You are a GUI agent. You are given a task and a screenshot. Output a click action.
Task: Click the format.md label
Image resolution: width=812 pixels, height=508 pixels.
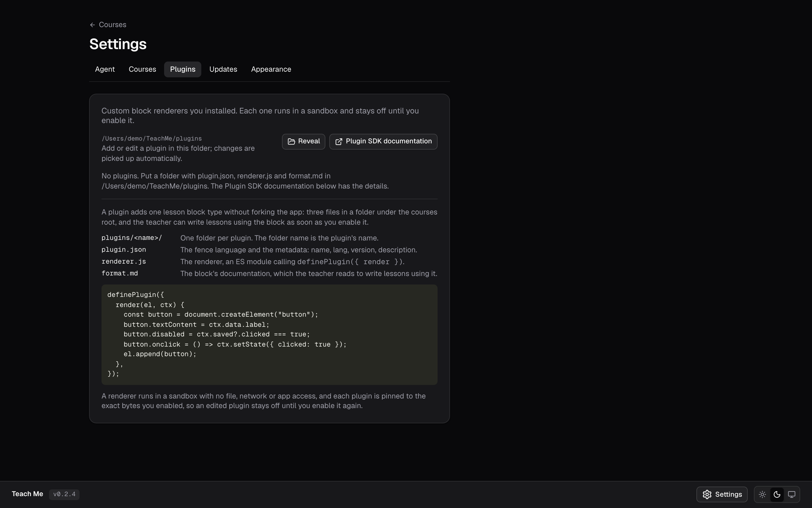tap(120, 273)
